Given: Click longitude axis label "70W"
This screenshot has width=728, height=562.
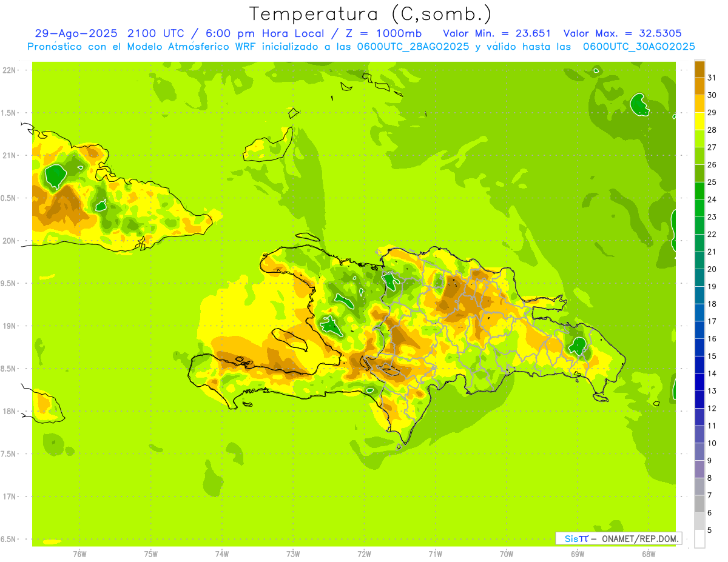Looking at the screenshot, I should click(507, 554).
